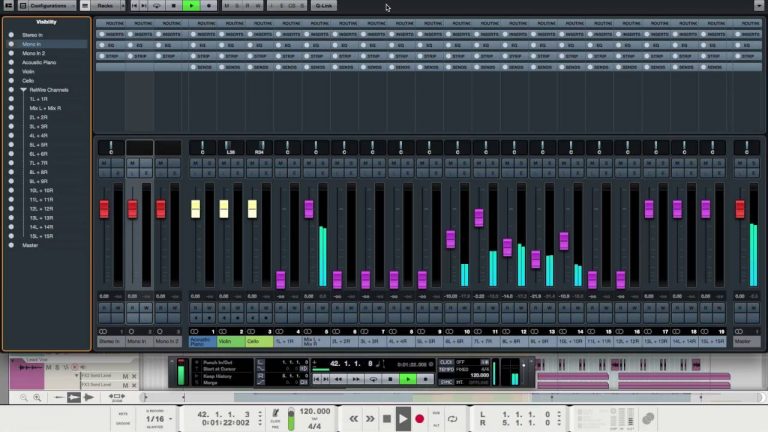Click the red Stereo In fader handle

click(104, 209)
